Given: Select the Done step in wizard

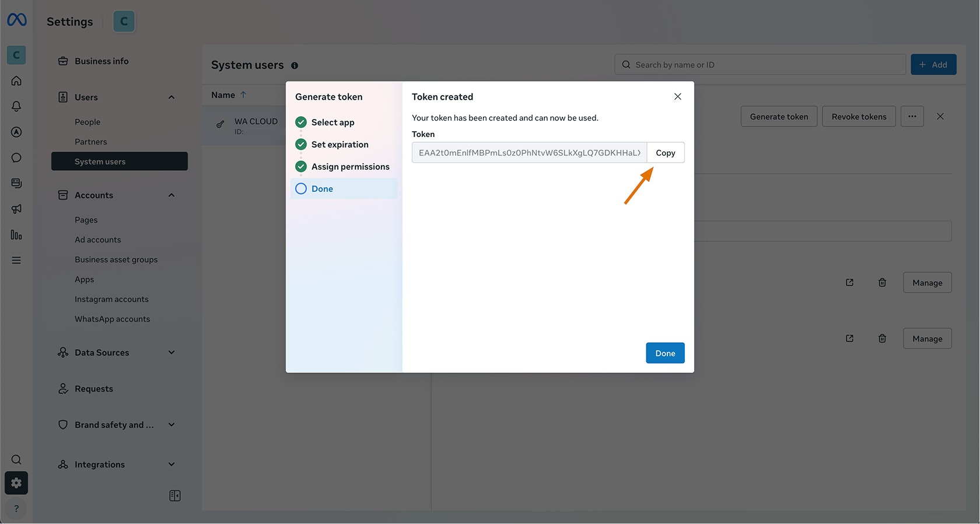Looking at the screenshot, I should pyautogui.click(x=322, y=189).
